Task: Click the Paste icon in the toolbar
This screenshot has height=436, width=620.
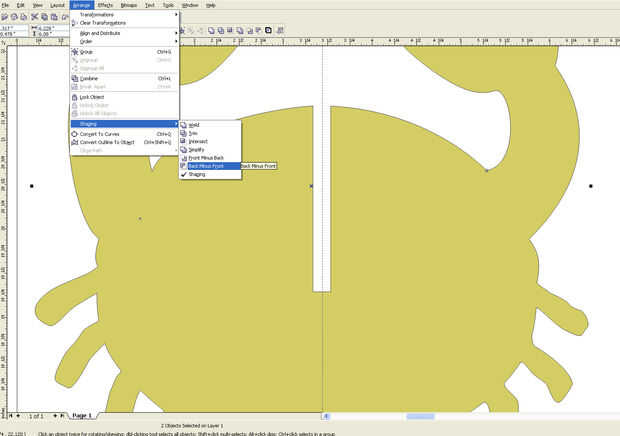Action: click(x=54, y=17)
